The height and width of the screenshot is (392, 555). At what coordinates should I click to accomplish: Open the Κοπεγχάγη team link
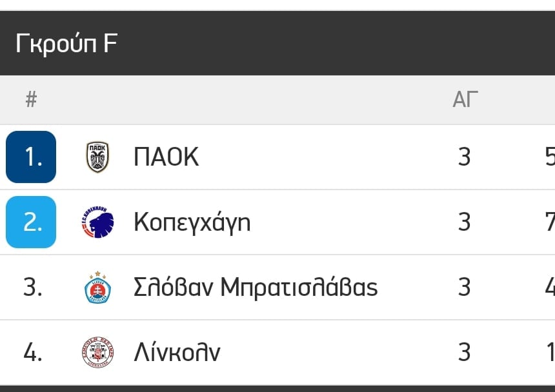pos(192,223)
